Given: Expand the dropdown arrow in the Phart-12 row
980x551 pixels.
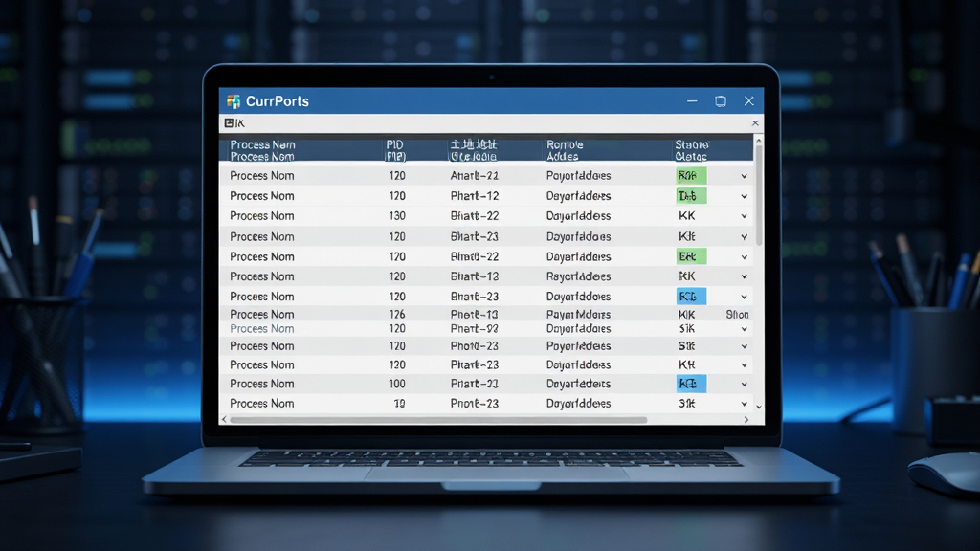Looking at the screenshot, I should (745, 196).
